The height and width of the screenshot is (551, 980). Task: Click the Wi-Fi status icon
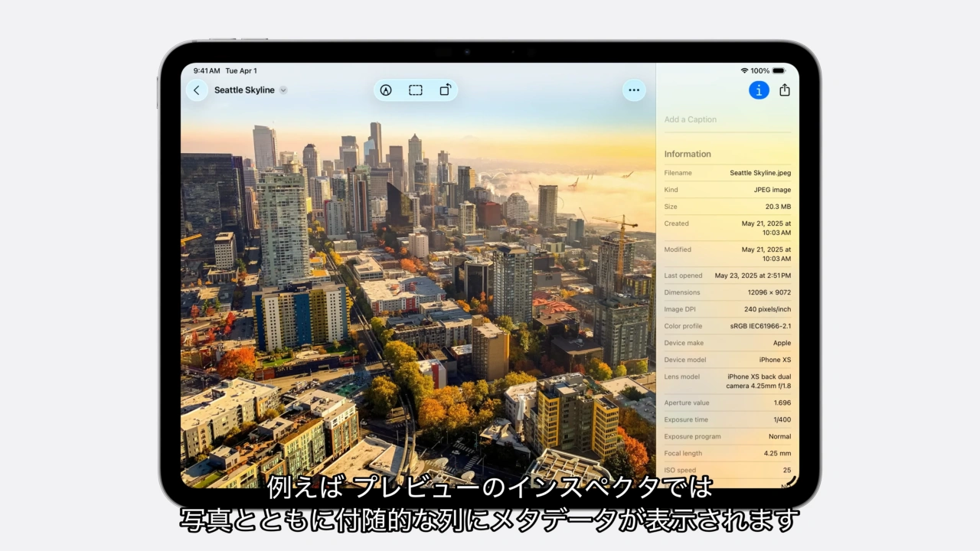(x=744, y=71)
